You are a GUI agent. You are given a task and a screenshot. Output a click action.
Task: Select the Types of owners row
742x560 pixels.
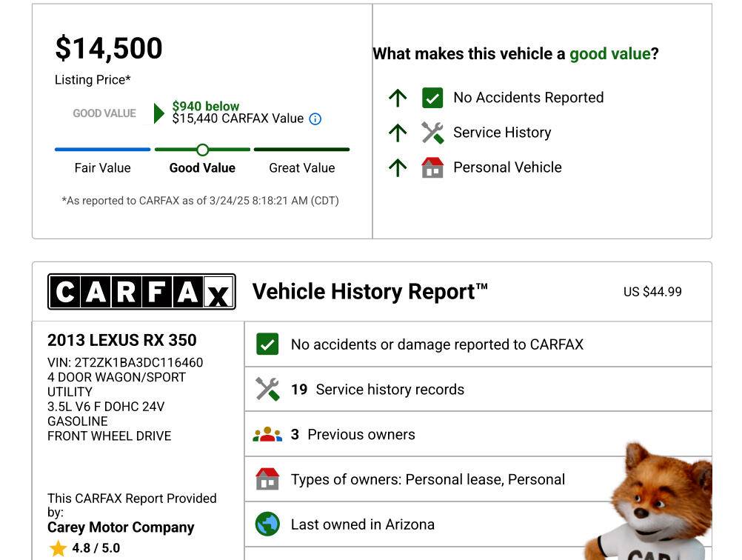pos(478,479)
